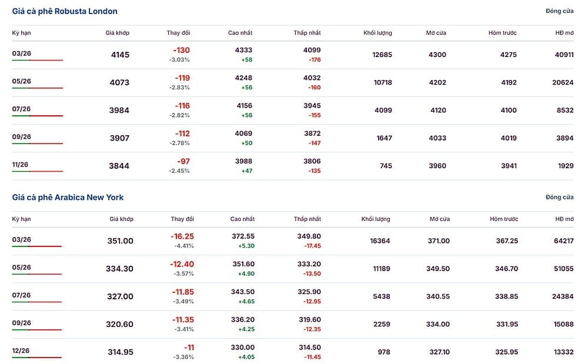Click the Arabica 07/26 term label

pos(21,295)
